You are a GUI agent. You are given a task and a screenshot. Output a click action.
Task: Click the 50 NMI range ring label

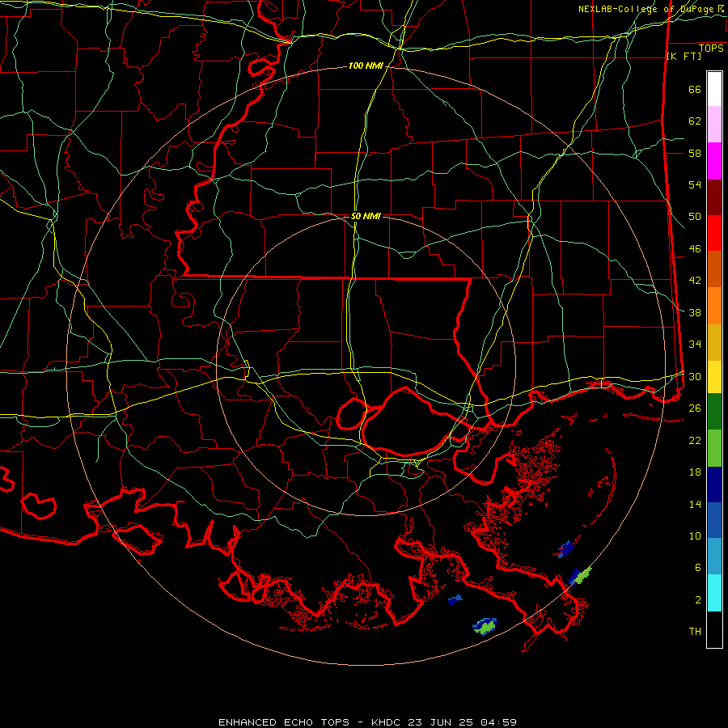366,216
